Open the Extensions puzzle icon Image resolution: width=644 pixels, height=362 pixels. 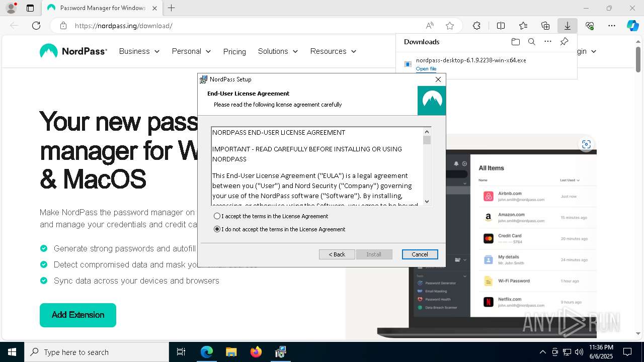click(476, 26)
